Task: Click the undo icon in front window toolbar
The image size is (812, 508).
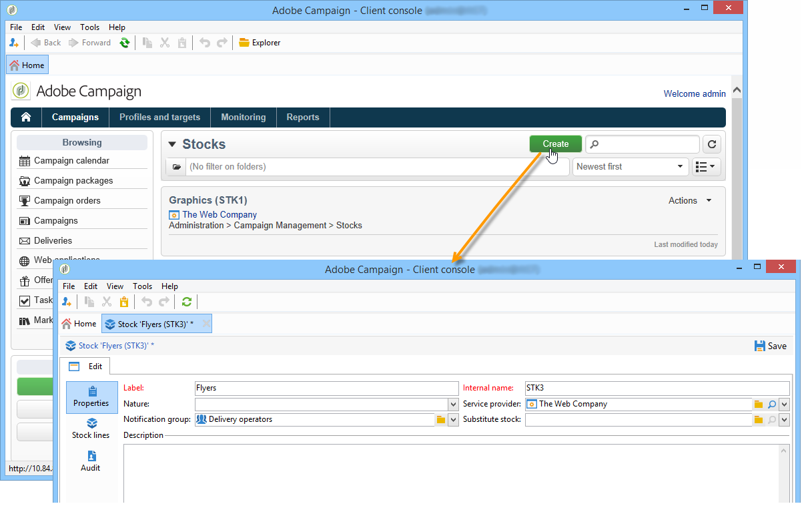Action: coord(146,302)
